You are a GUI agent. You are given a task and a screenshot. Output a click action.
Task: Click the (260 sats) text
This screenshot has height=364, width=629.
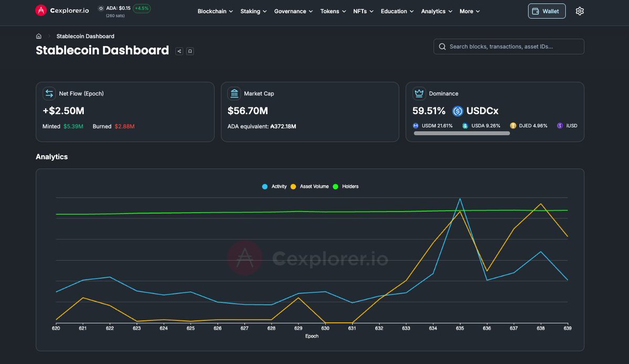pyautogui.click(x=115, y=16)
